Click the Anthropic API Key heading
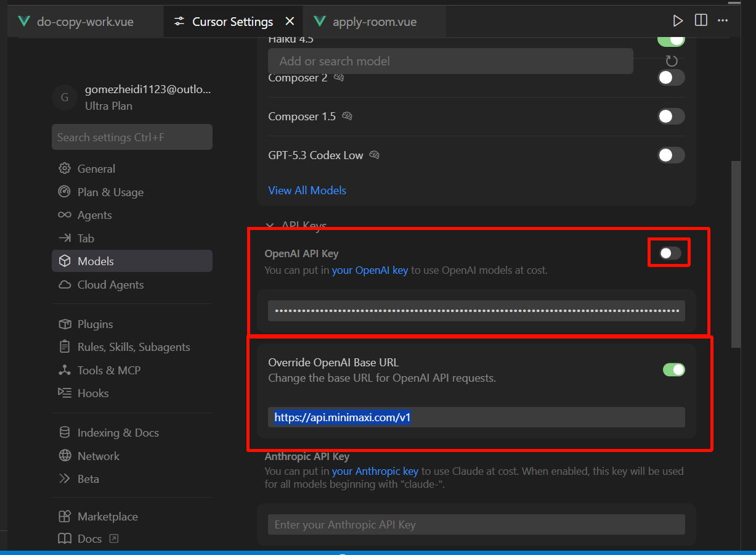756x555 pixels. (307, 456)
